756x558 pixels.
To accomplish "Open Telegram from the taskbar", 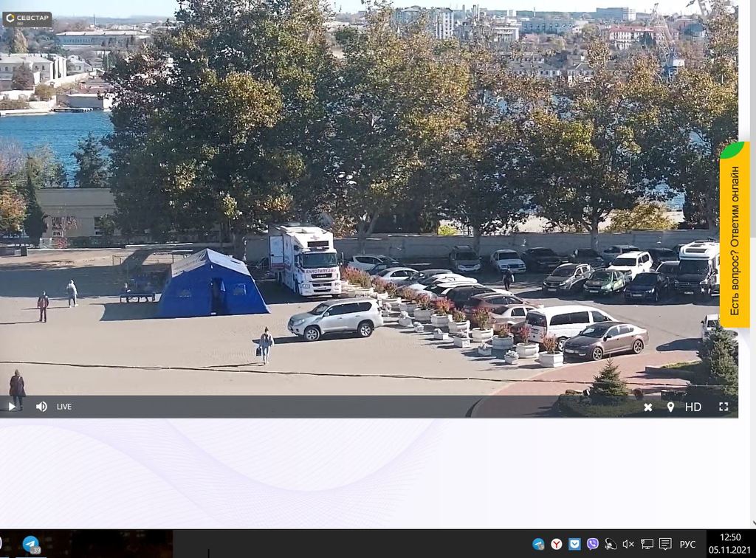I will click(30, 544).
